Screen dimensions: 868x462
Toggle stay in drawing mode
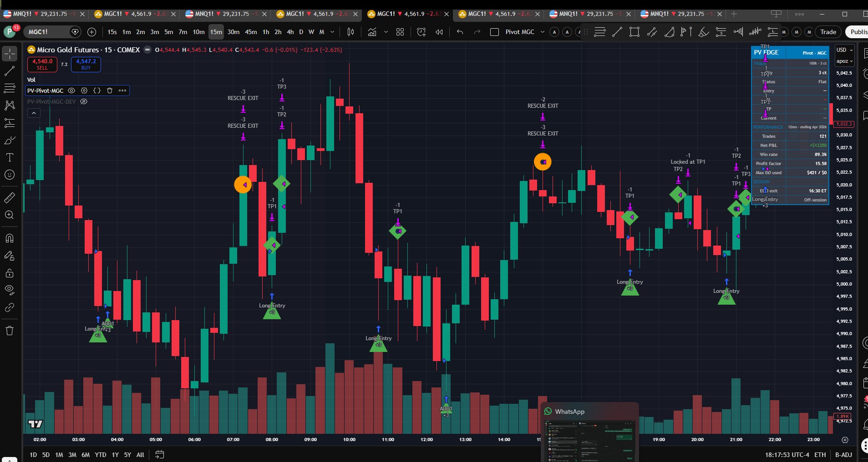point(10,256)
